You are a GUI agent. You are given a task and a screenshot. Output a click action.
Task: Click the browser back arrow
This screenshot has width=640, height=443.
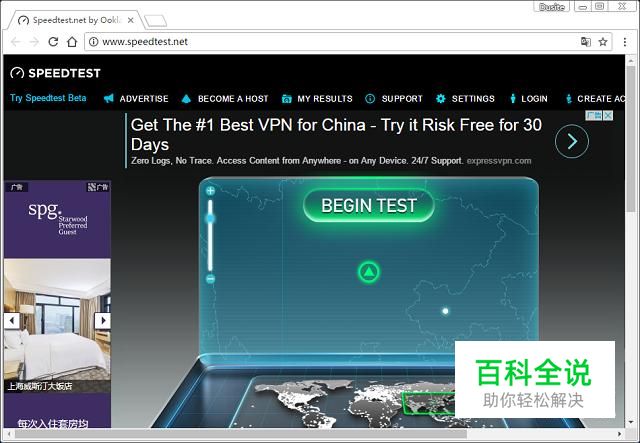[16, 42]
